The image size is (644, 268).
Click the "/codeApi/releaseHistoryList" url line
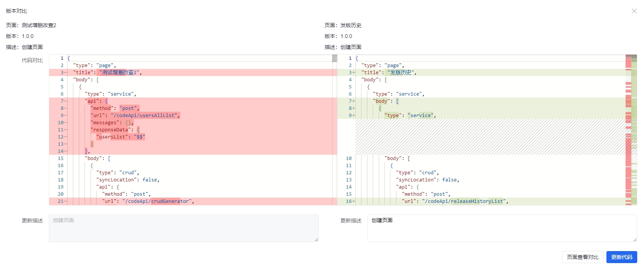tap(481, 201)
